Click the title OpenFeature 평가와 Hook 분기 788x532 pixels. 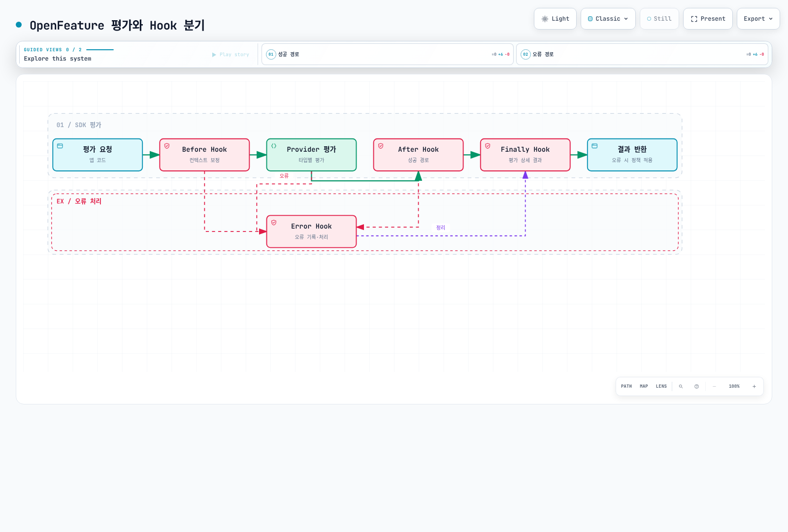[117, 25]
